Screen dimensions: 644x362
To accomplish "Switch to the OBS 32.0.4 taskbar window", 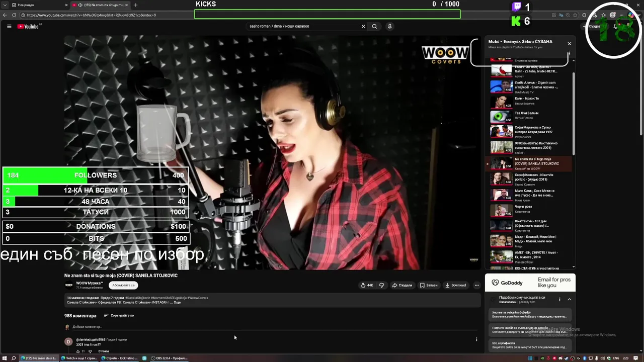I will [x=170, y=358].
